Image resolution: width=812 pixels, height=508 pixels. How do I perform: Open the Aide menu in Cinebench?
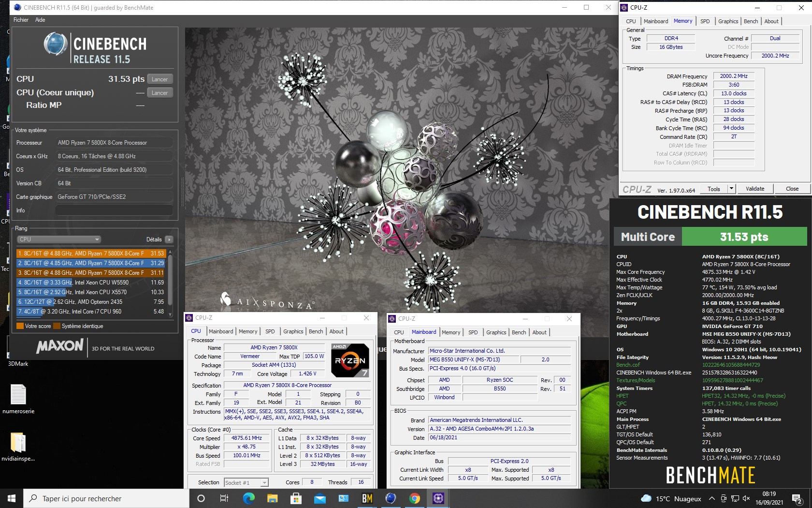[40, 20]
